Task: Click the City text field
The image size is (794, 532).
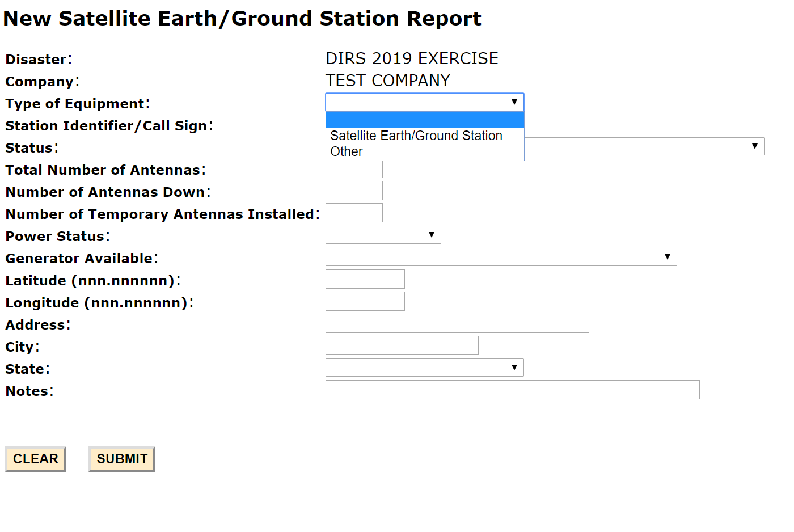Action: [x=402, y=345]
